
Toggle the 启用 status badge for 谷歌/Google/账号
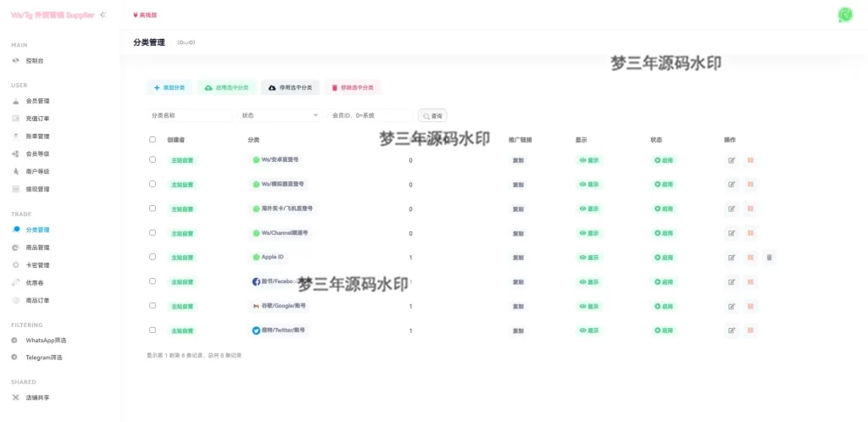click(664, 307)
